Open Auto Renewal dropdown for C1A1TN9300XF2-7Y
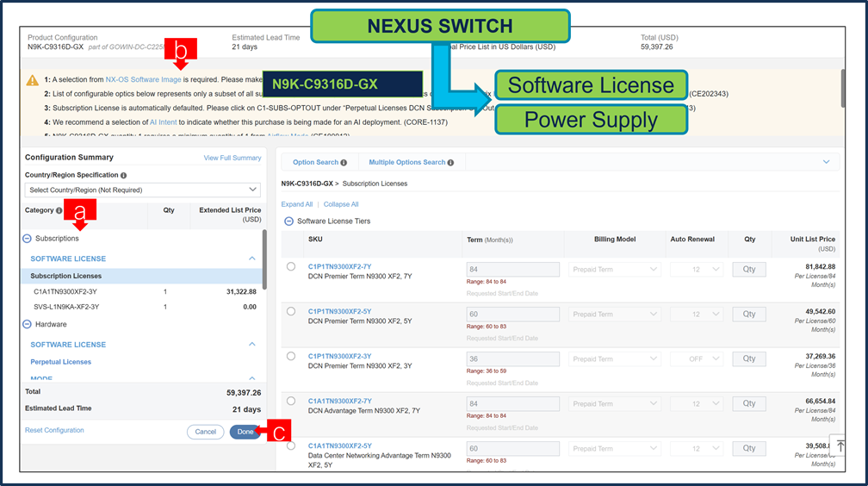This screenshot has width=868, height=486. coord(697,404)
